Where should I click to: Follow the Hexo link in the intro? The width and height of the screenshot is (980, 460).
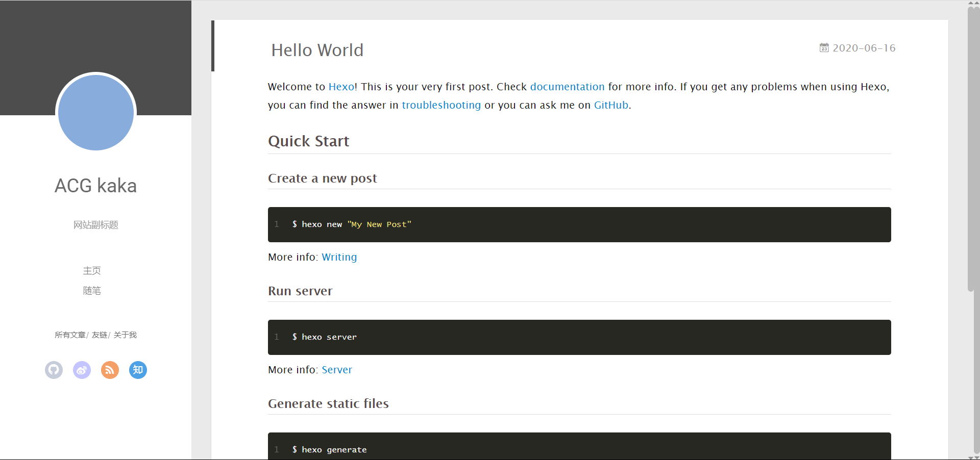tap(341, 87)
